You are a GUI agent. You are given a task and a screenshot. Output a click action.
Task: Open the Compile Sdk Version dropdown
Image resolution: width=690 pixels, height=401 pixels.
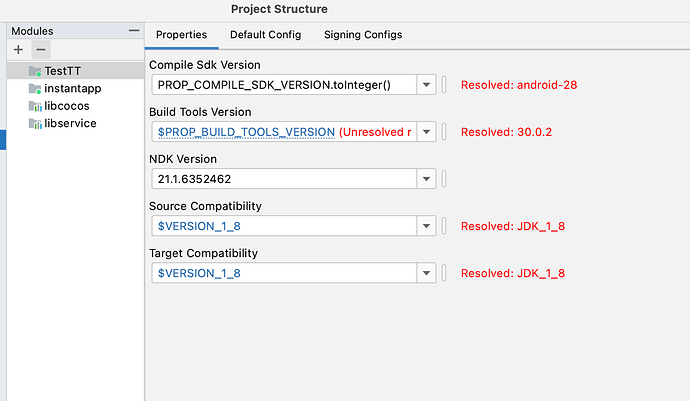coord(427,85)
